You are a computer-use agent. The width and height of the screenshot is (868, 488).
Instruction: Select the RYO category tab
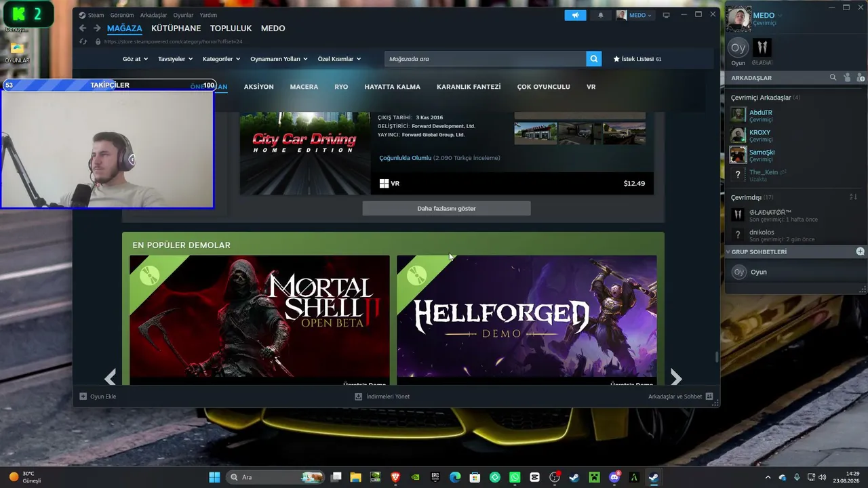pos(341,87)
